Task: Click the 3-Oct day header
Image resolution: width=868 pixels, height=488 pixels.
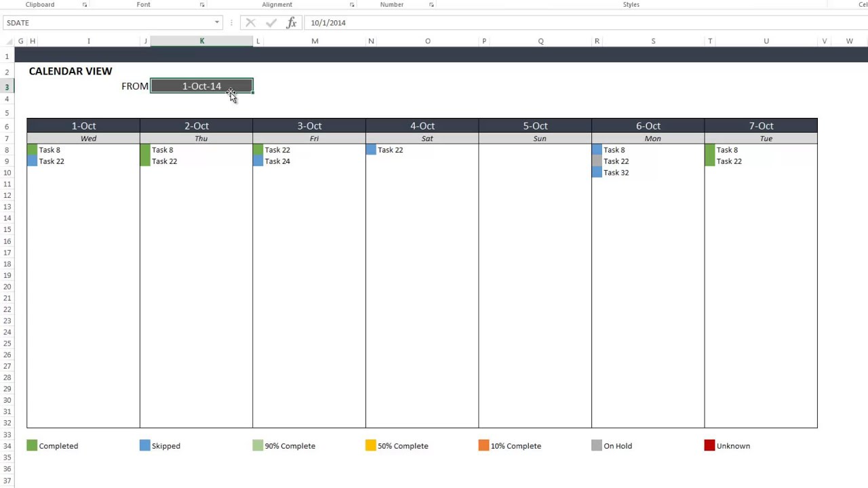Action: click(309, 126)
